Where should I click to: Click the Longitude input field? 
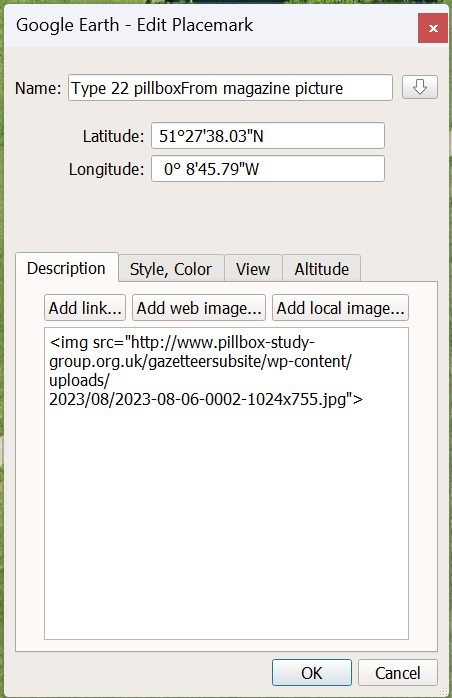coord(268,169)
